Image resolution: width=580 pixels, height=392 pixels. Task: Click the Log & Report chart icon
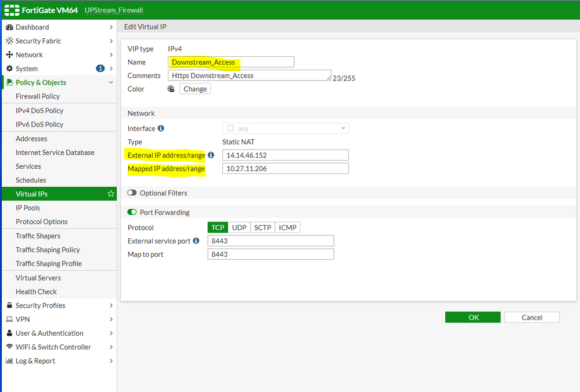(9, 361)
